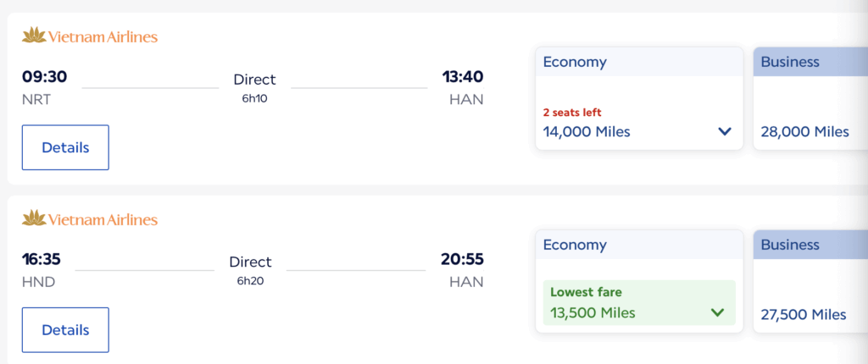This screenshot has height=364, width=868.
Task: Click the 09:30 NRT departure time
Action: click(x=44, y=77)
